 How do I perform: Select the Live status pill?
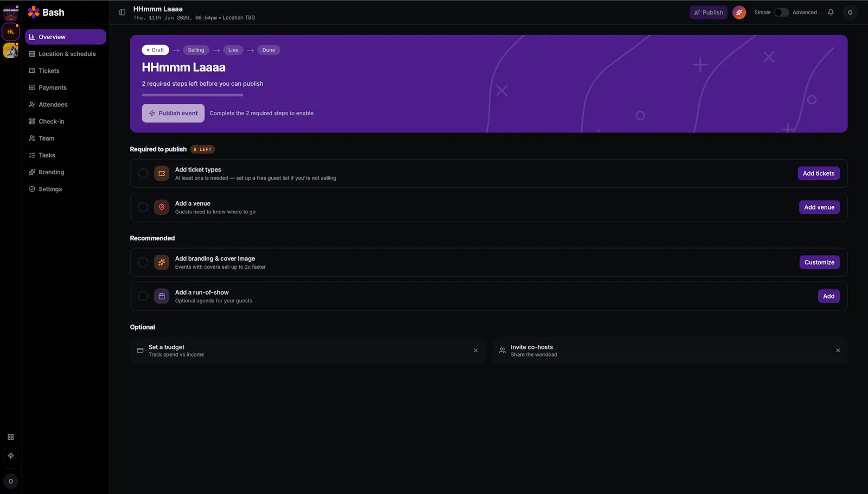[x=233, y=50]
